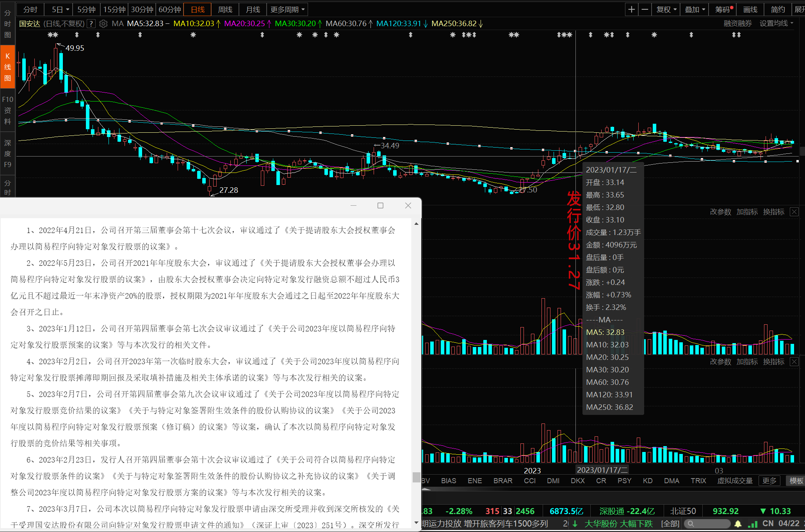Select the 筹码 chip distribution tool
This screenshot has height=532, width=805.
click(x=721, y=9)
